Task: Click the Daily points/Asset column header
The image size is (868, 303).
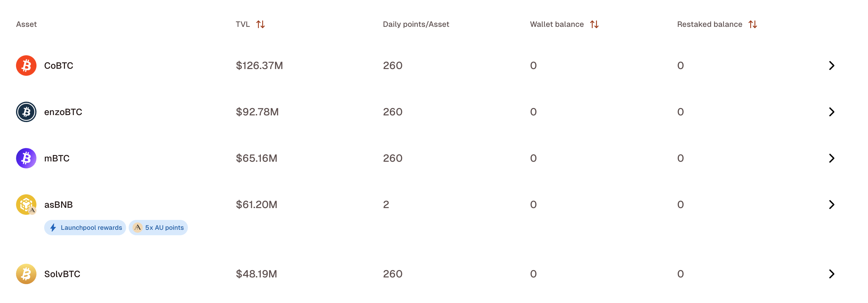Action: tap(416, 24)
